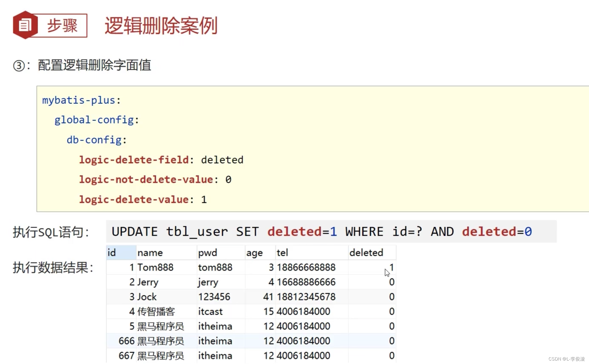Click the 执行SQL语句 label

(51, 232)
